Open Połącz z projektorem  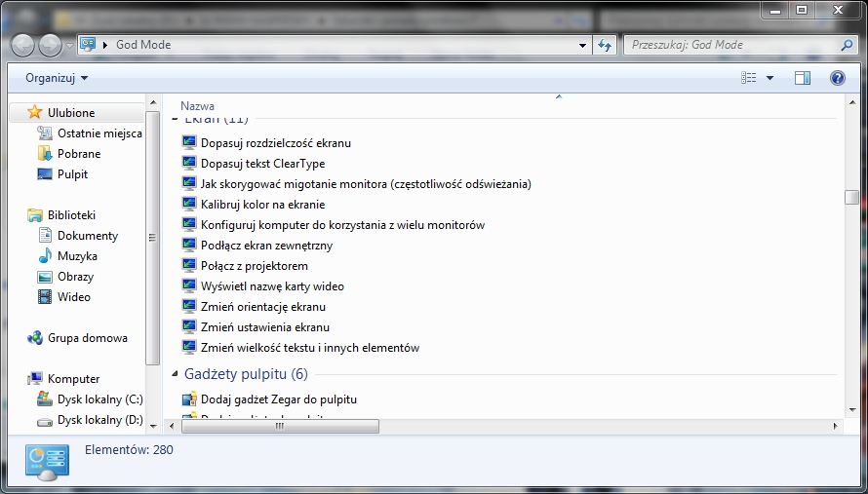pos(255,266)
